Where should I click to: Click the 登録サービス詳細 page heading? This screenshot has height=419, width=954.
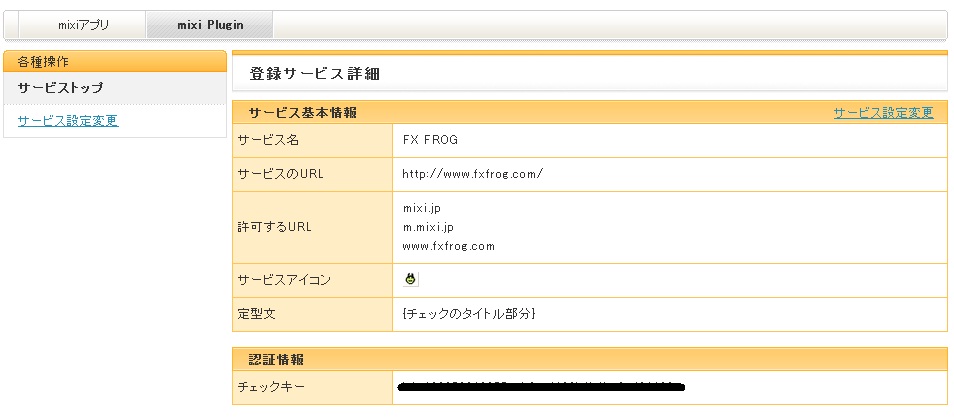point(314,74)
